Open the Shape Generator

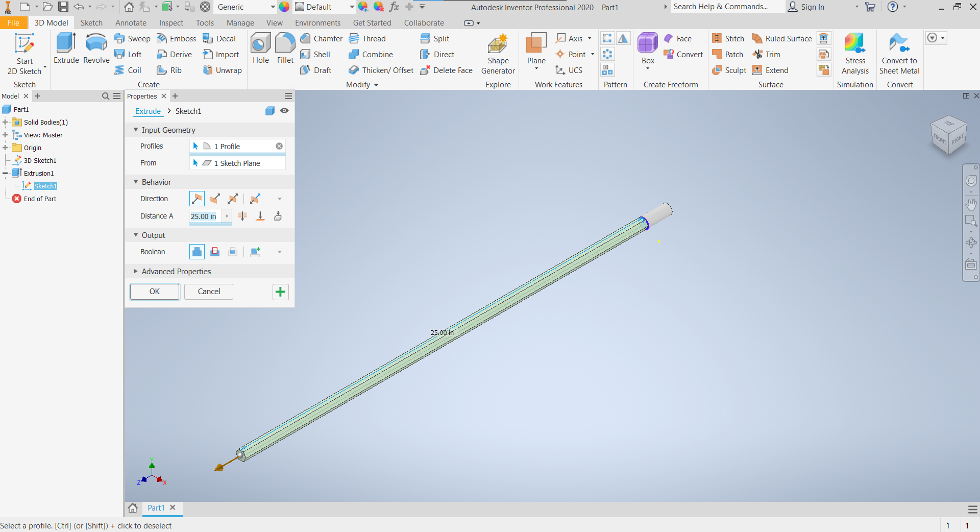(498, 54)
